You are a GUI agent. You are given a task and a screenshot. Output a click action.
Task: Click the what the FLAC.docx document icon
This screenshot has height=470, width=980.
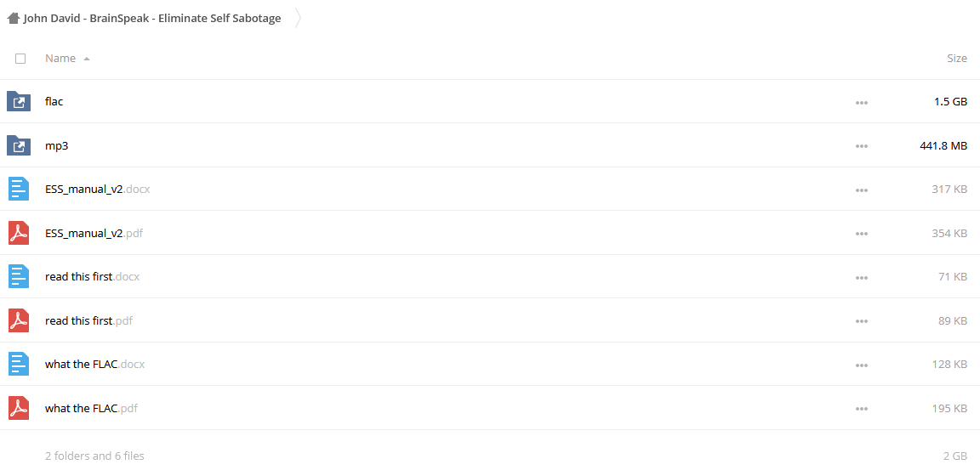point(19,365)
